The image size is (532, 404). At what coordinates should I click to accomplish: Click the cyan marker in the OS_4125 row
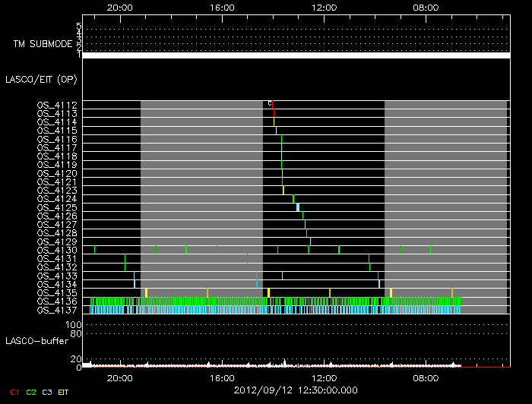click(x=298, y=207)
